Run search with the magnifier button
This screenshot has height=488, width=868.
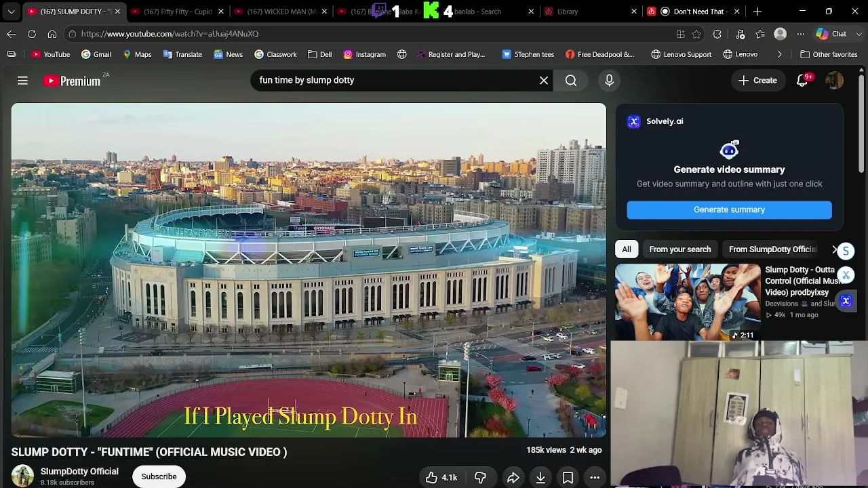point(571,80)
